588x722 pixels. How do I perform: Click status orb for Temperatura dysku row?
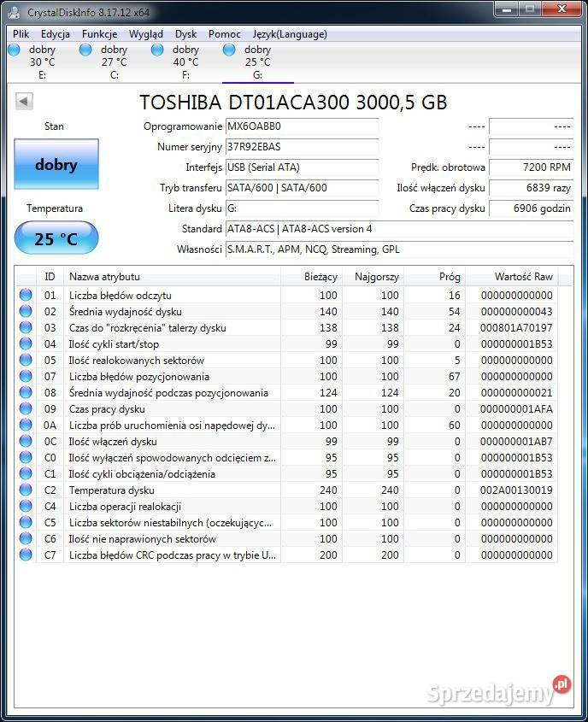click(26, 490)
